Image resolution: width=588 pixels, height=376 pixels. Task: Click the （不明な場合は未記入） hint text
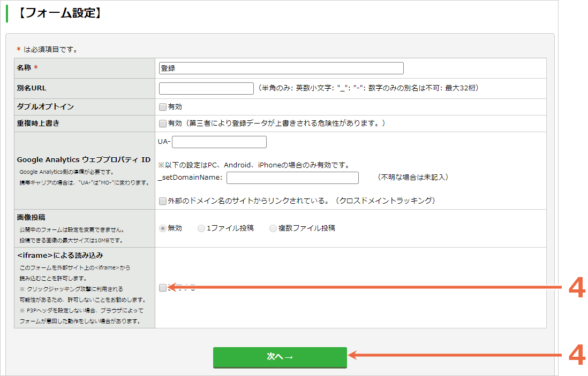click(x=412, y=177)
